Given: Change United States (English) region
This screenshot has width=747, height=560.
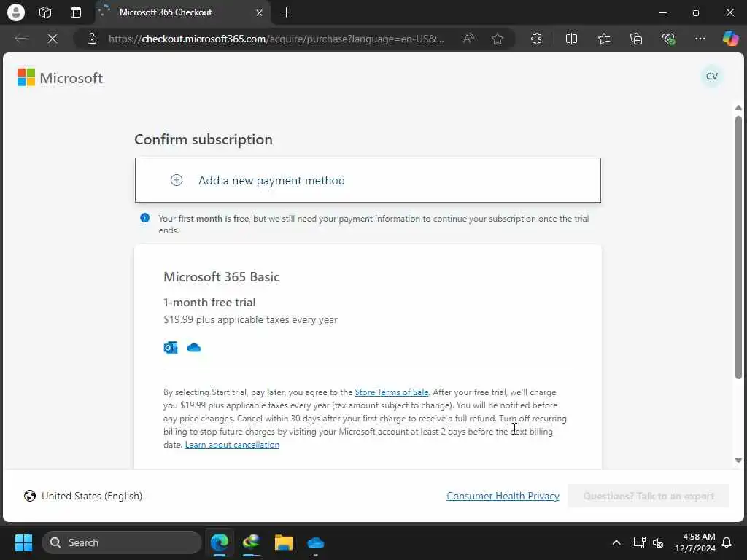Looking at the screenshot, I should click(83, 496).
